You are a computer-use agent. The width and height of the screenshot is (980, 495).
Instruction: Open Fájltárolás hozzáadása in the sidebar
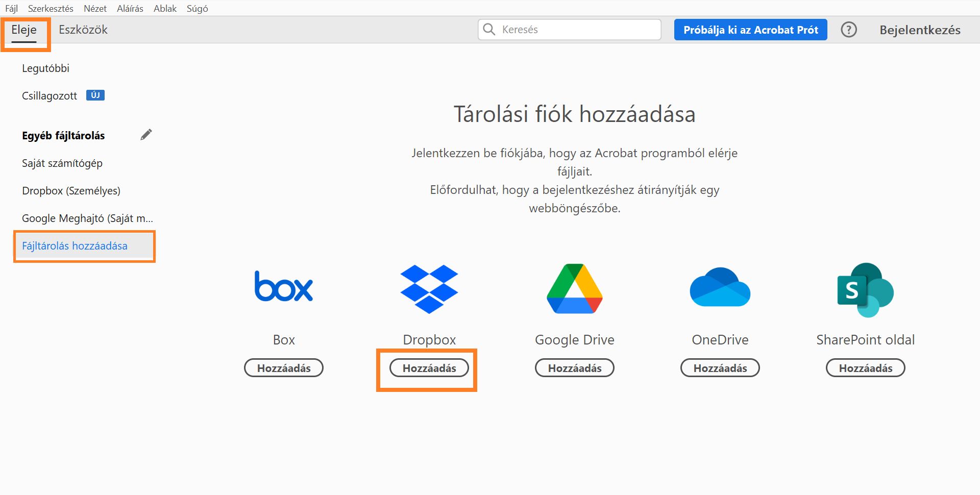click(x=75, y=245)
